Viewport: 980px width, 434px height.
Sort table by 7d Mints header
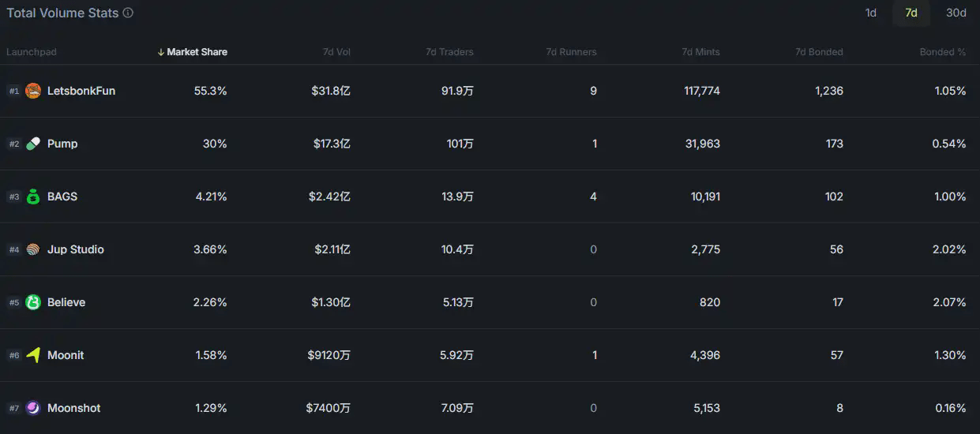[701, 52]
